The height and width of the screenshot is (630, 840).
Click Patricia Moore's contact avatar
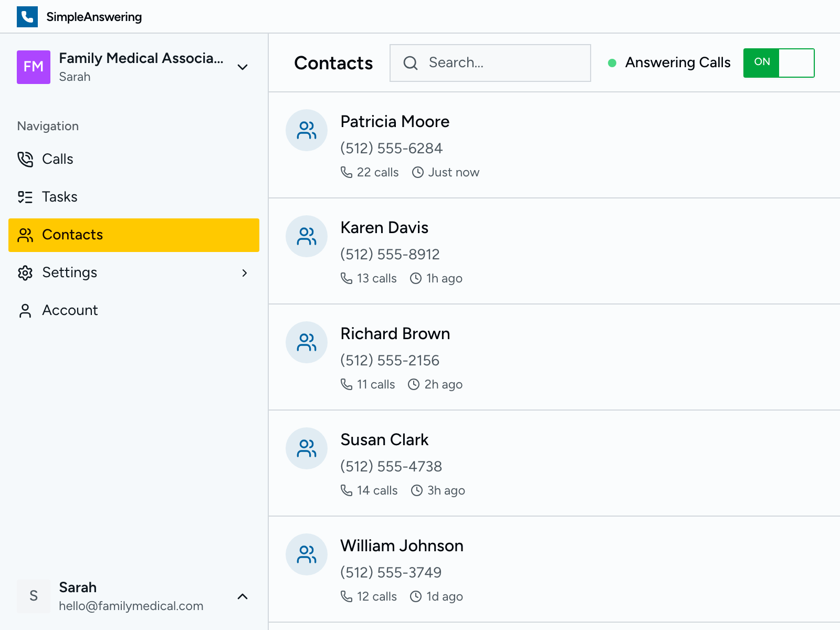(x=307, y=130)
